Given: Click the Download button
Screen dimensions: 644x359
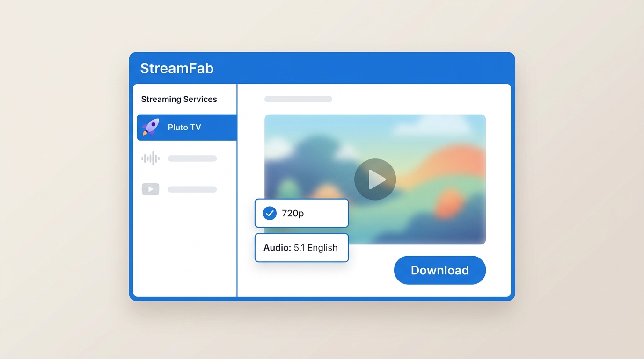Looking at the screenshot, I should click(440, 270).
